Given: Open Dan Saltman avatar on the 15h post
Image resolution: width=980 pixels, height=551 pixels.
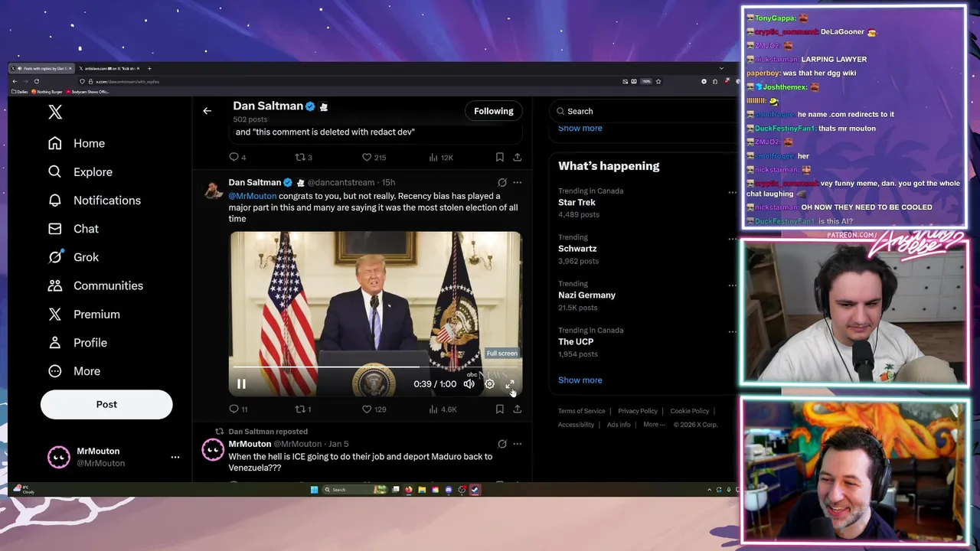Looking at the screenshot, I should click(213, 189).
